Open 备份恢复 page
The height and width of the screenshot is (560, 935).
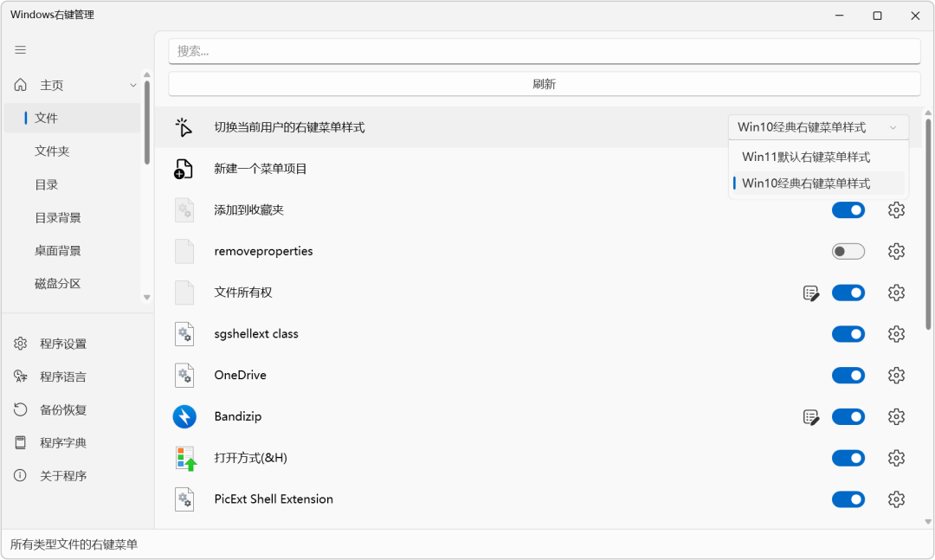point(76,409)
